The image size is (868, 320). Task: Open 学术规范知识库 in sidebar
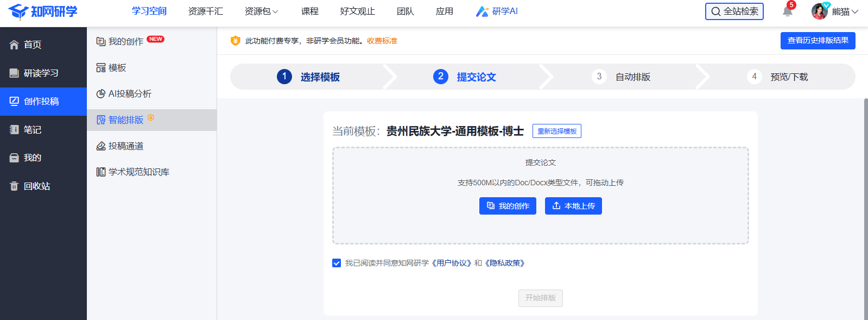pos(138,172)
